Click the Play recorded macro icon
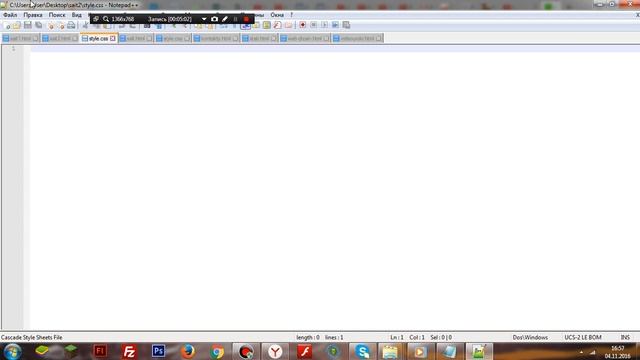This screenshot has width=640, height=360. (324, 25)
